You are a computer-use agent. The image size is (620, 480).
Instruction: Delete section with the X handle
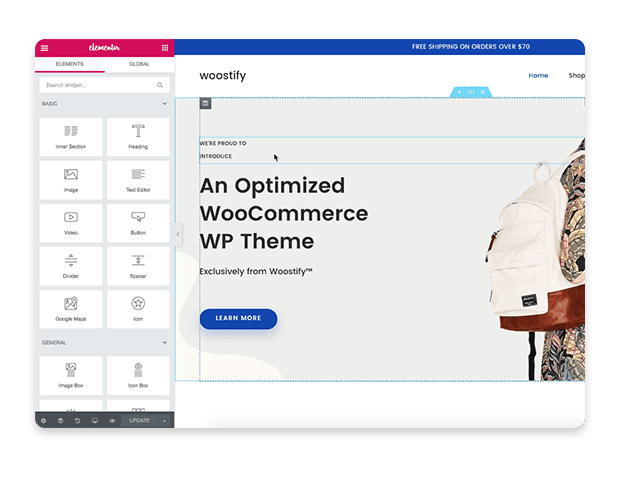click(483, 92)
